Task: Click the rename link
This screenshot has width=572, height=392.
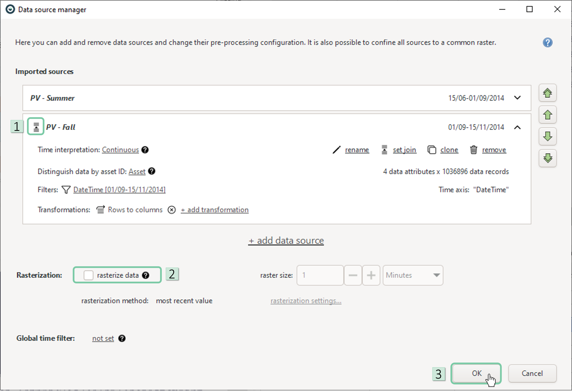Action: [357, 150]
